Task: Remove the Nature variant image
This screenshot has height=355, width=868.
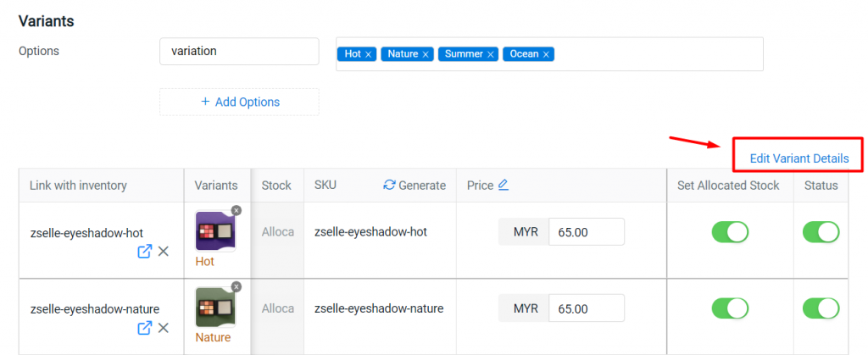Action: click(x=236, y=286)
